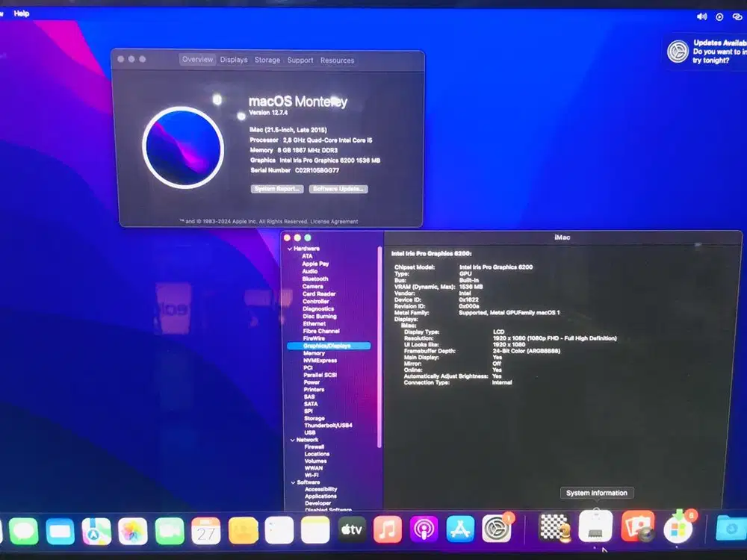Open the App Store from the Dock

point(459,530)
